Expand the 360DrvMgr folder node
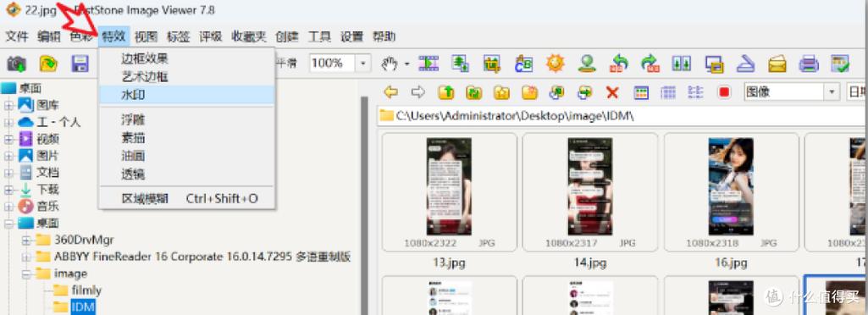Screen dimensions: 868x315 pyautogui.click(x=26, y=240)
